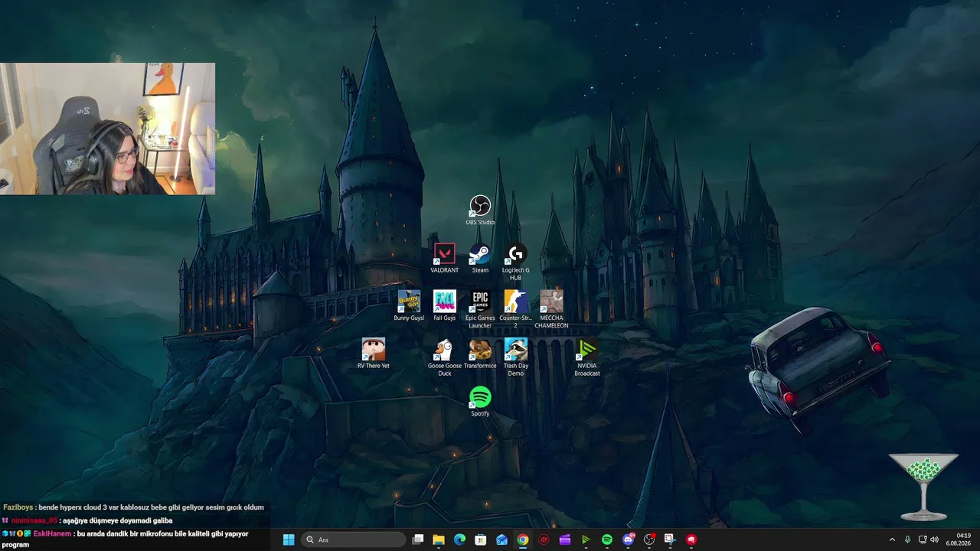Open Discord from the taskbar
The image size is (980, 551).
pyautogui.click(x=629, y=540)
